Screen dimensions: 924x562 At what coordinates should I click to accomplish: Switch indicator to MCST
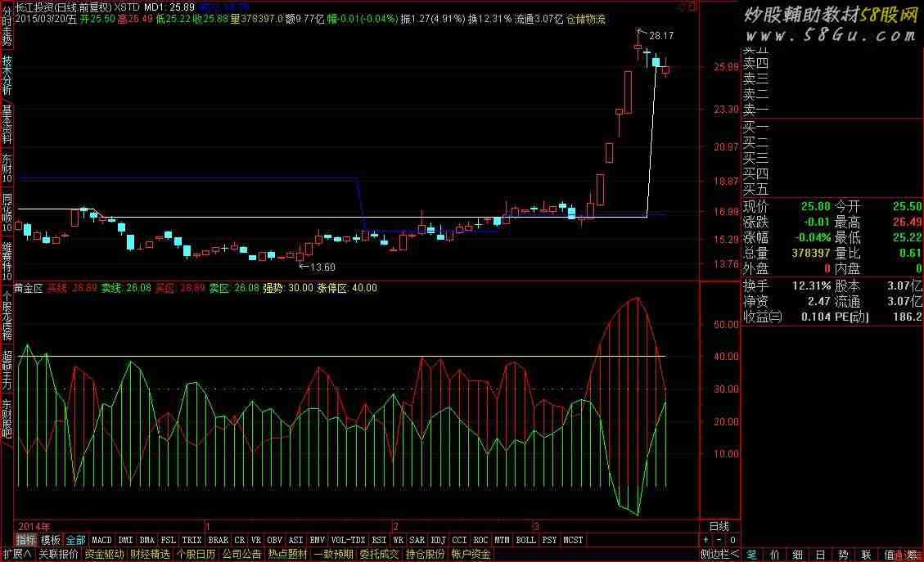click(572, 540)
